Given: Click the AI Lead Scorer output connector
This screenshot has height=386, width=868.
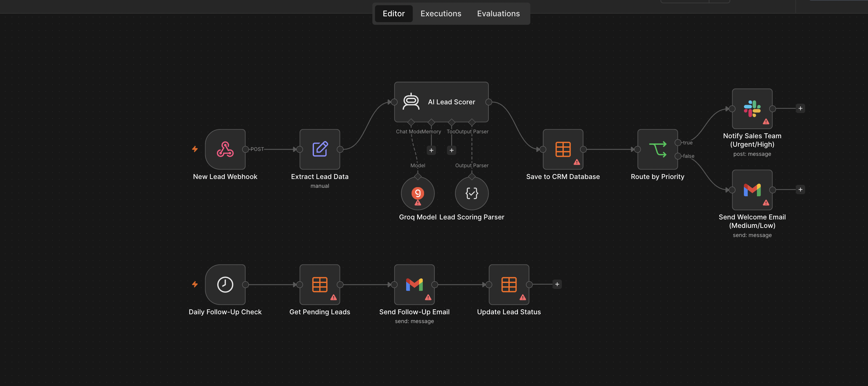Looking at the screenshot, I should point(489,102).
